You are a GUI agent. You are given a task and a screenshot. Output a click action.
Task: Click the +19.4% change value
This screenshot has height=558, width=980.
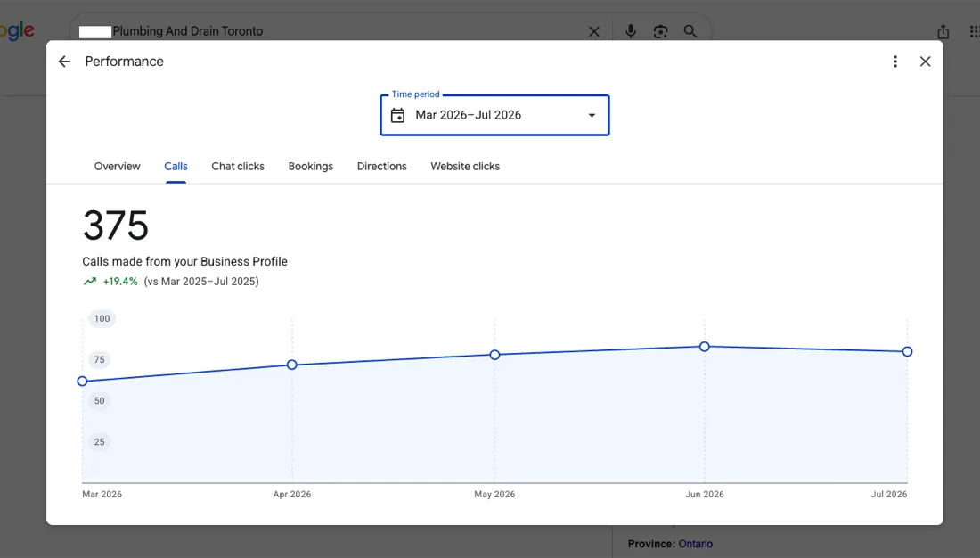(x=120, y=282)
